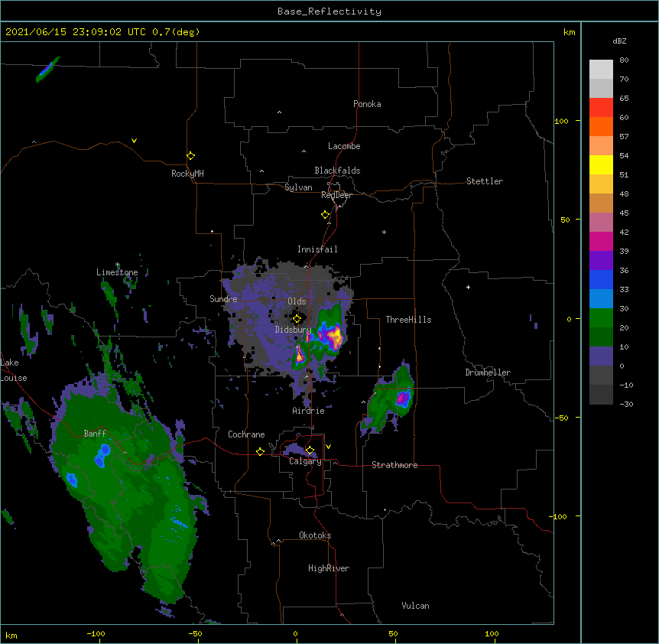Screen dimensions: 659x644
Task: Click the Lacombe city label
Action: click(x=344, y=146)
